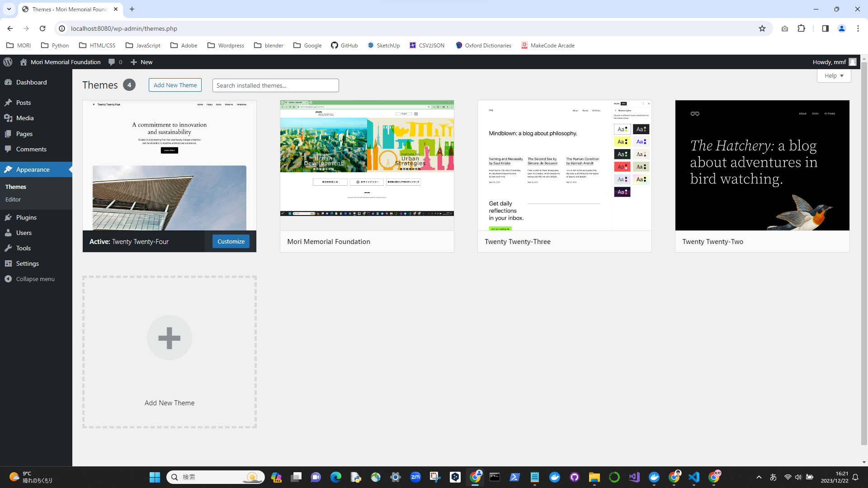This screenshot has width=868, height=488.
Task: Open the Editor submenu under Appearance
Action: (13, 199)
